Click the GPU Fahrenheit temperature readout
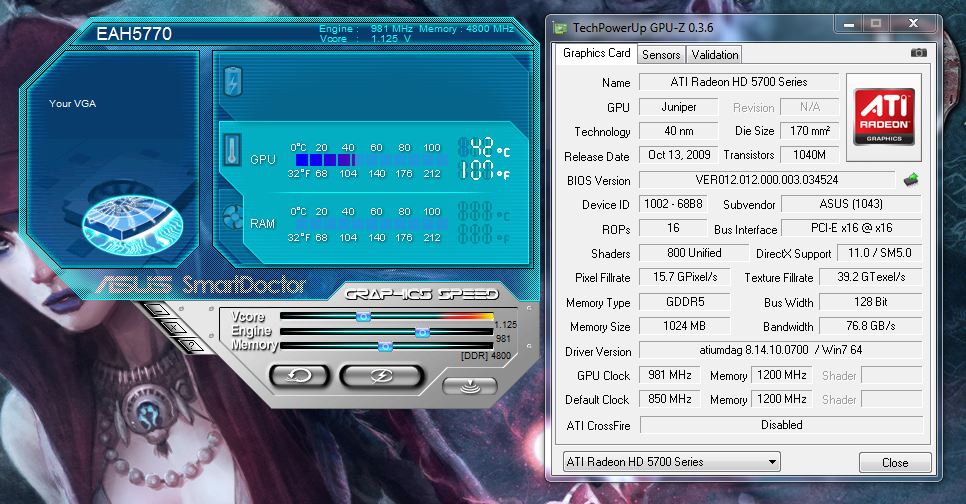Screen dimensions: 966x504 coord(484,171)
